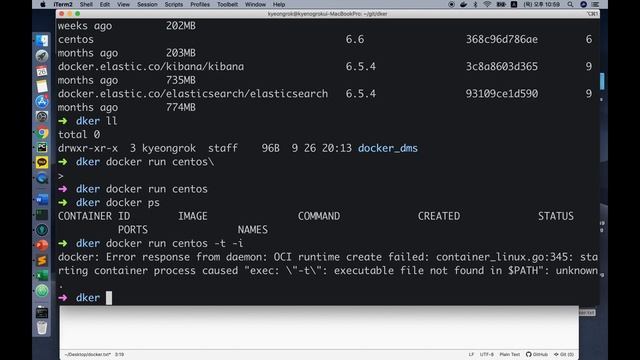Viewport: 640px width, 360px height.
Task: Open PowerPoint from the Dock
Action: click(x=42, y=245)
